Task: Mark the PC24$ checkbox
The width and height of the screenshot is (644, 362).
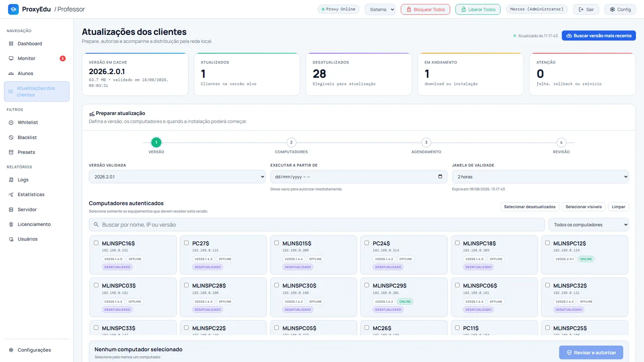Action: [x=367, y=243]
